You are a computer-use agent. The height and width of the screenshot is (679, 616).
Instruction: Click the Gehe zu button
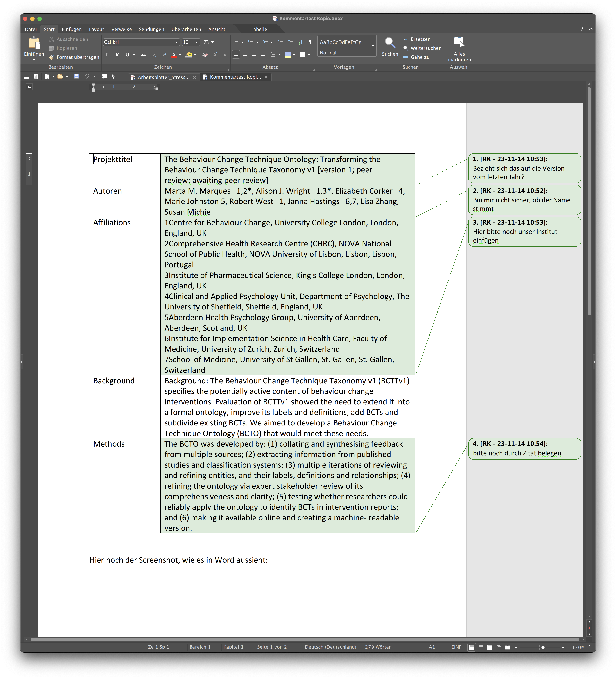coord(417,57)
